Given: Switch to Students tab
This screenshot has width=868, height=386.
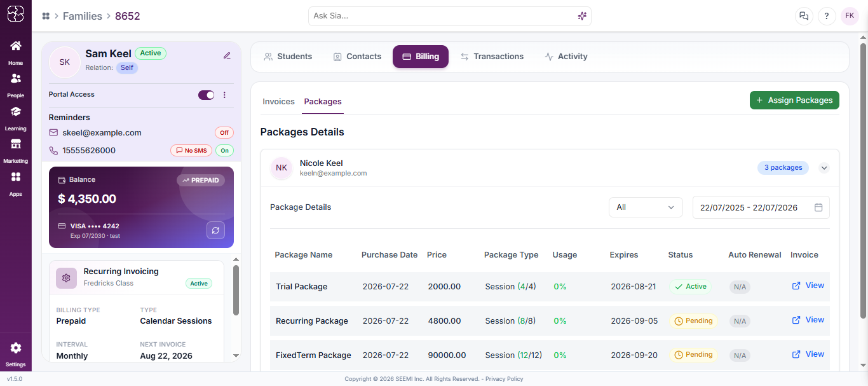Looking at the screenshot, I should [x=288, y=57].
